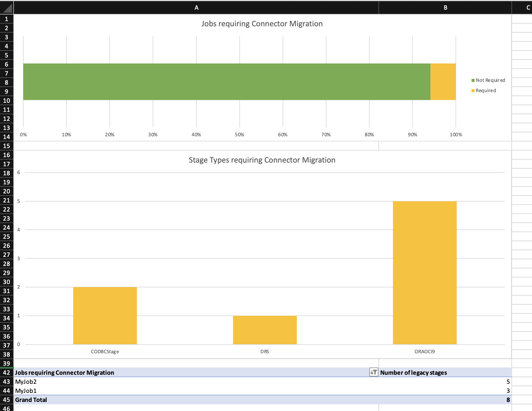This screenshot has height=411, width=532.
Task: Click the Number of legacy stages header cell
Action: click(445, 373)
